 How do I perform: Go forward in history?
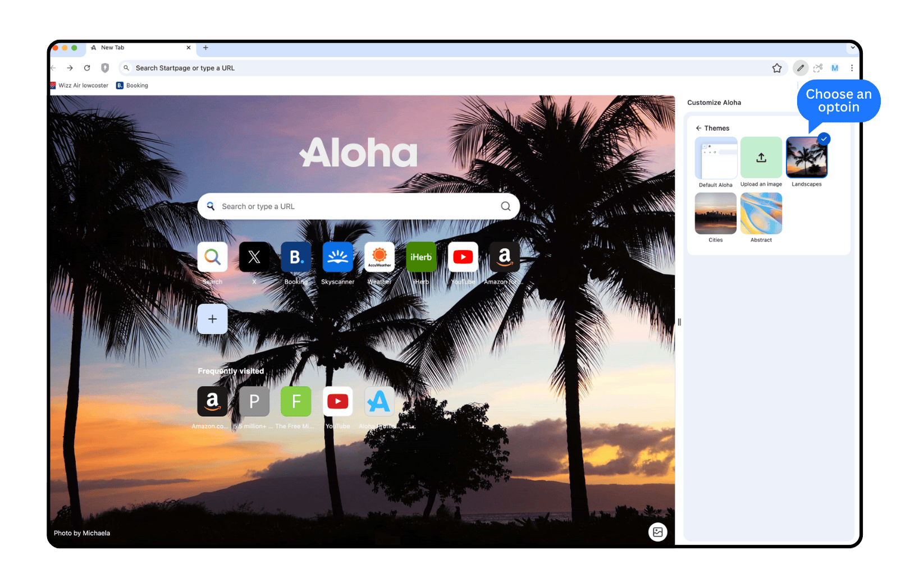70,68
